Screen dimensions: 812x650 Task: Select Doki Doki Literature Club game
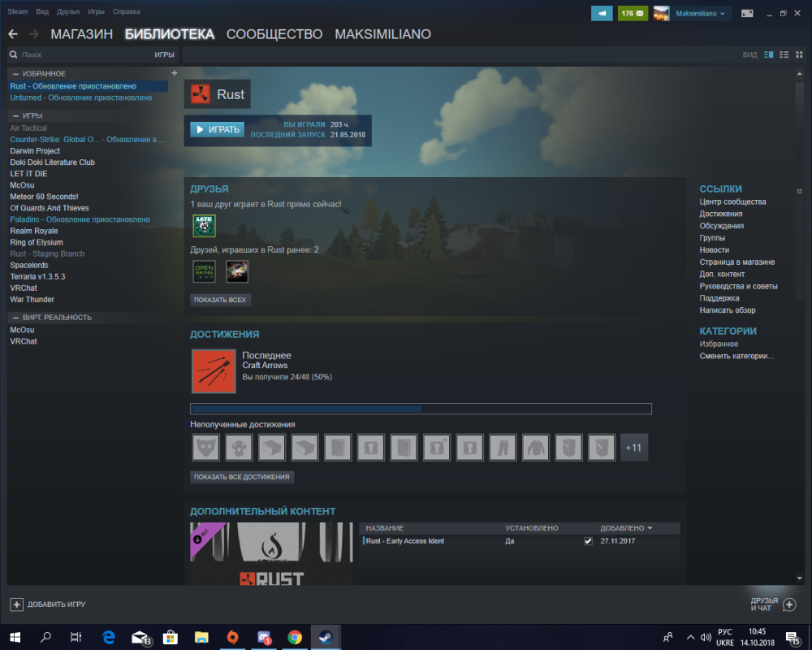coord(52,162)
